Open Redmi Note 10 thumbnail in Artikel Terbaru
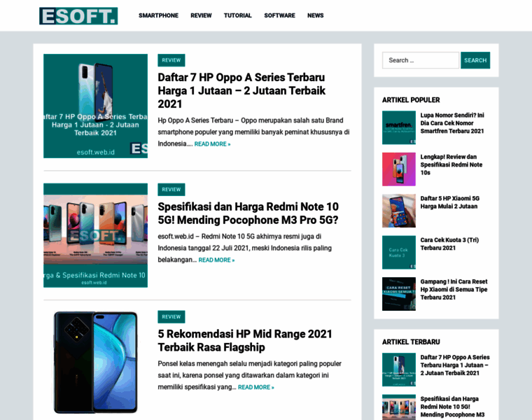Viewport: 532px width, 420px height. [x=399, y=407]
